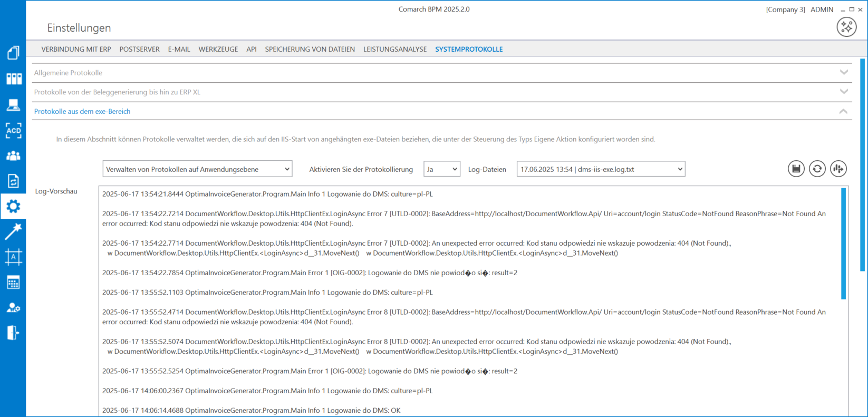The width and height of the screenshot is (868, 417).
Task: Click the calendar grid sidebar icon
Action: pyautogui.click(x=13, y=283)
